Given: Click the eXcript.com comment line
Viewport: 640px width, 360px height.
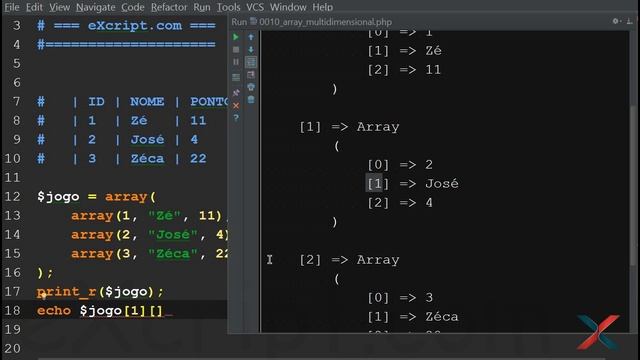Looking at the screenshot, I should coord(126,25).
